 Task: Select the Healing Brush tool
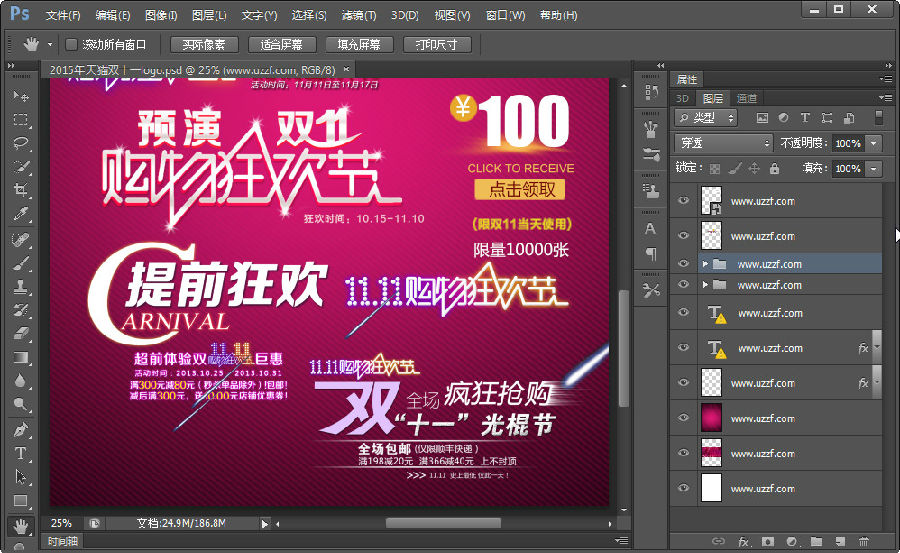[x=21, y=239]
